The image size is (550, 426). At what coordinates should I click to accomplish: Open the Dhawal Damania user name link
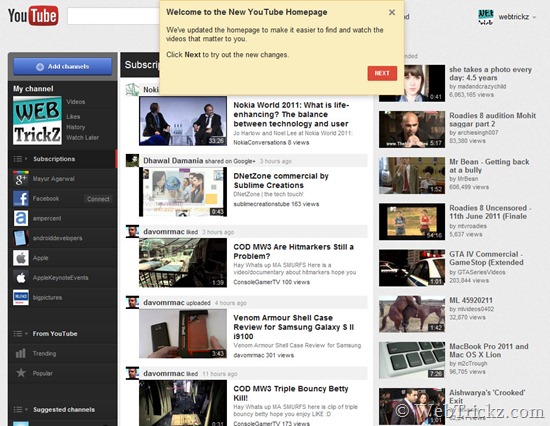173,161
